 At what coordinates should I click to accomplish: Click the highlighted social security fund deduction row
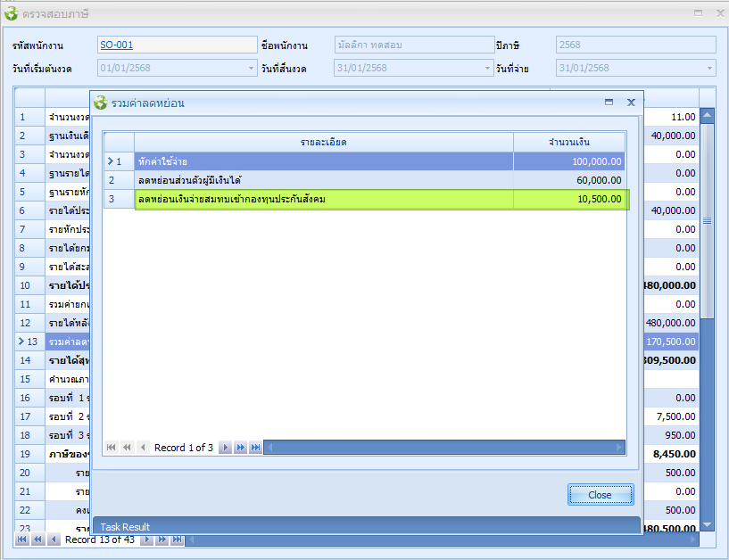[323, 199]
